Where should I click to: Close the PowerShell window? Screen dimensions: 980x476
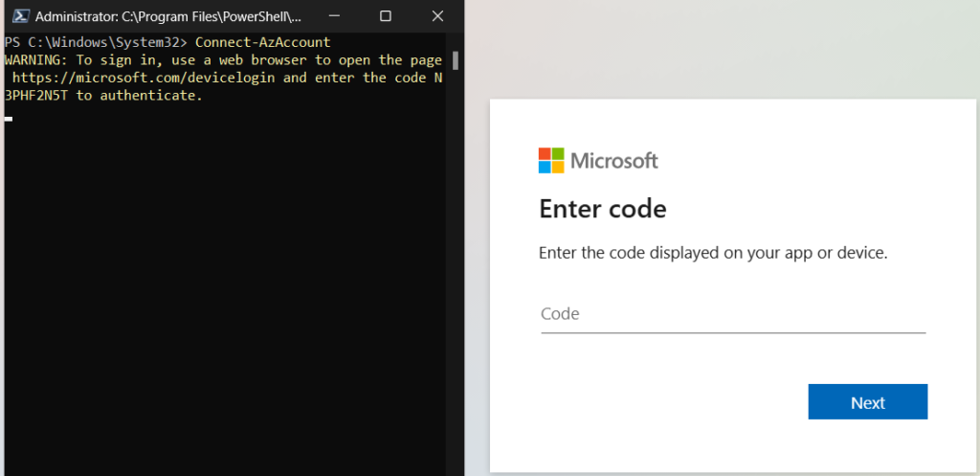437,15
